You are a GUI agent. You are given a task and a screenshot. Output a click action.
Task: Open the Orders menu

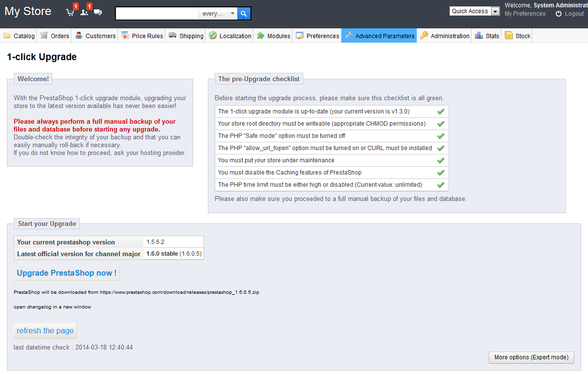pos(55,36)
